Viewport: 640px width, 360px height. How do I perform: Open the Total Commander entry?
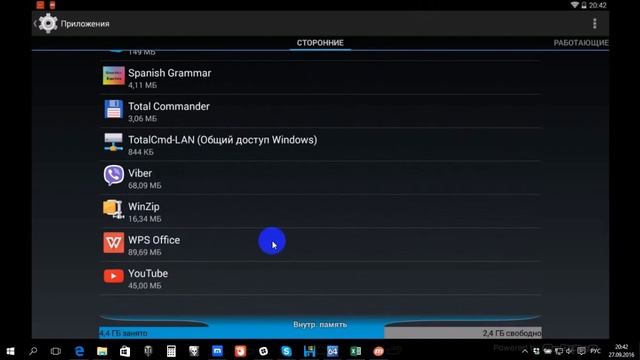tap(320, 111)
